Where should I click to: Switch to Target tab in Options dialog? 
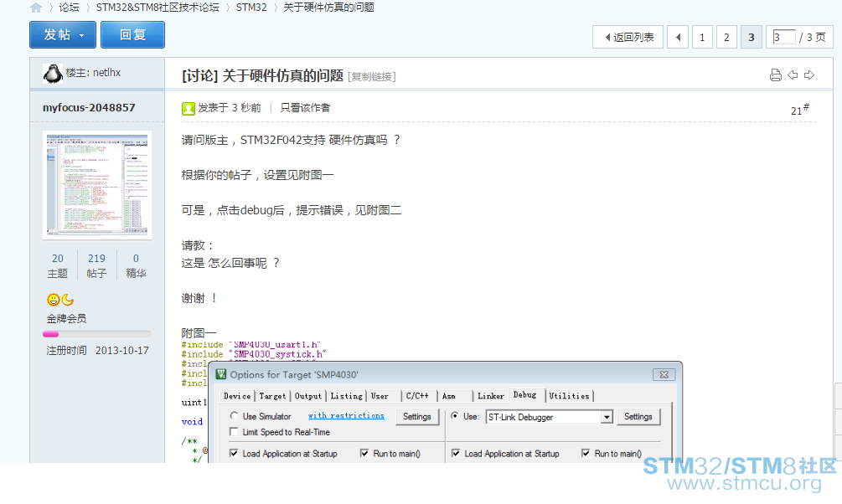(x=272, y=396)
